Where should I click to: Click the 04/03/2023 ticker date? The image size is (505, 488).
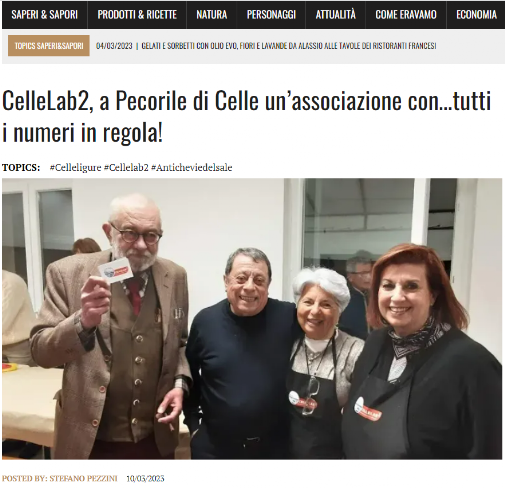tap(114, 46)
